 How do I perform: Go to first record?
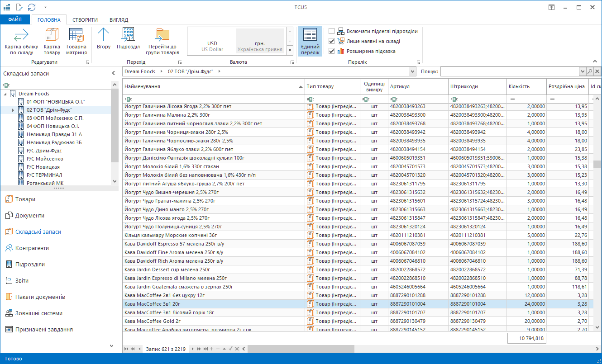(126, 349)
